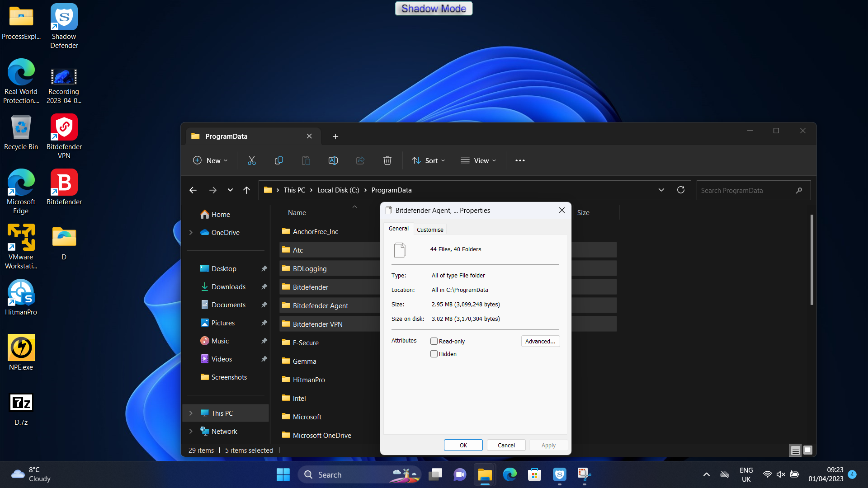
Task: Switch to the Customise tab
Action: (x=430, y=230)
